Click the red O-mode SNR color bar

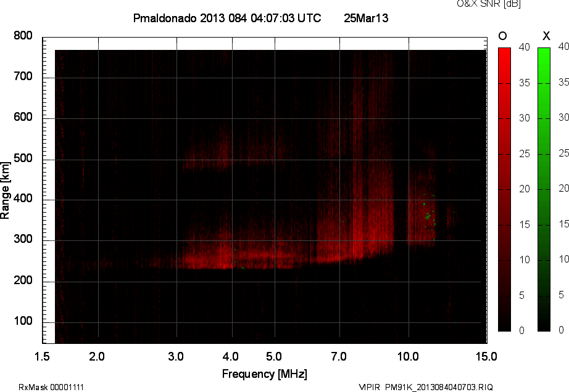[x=504, y=189]
